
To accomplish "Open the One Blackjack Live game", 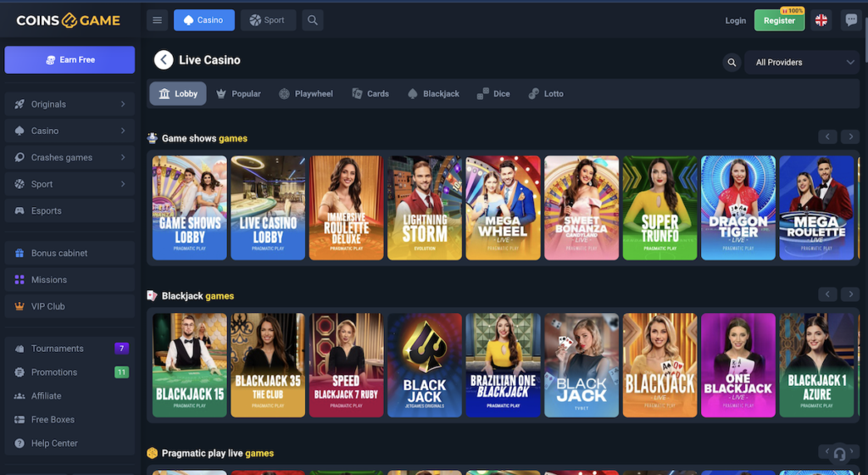I will 738,366.
